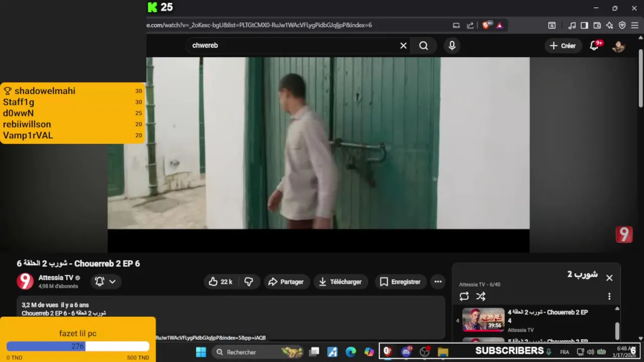
Task: Start voice search with the microphone icon
Action: 452,46
